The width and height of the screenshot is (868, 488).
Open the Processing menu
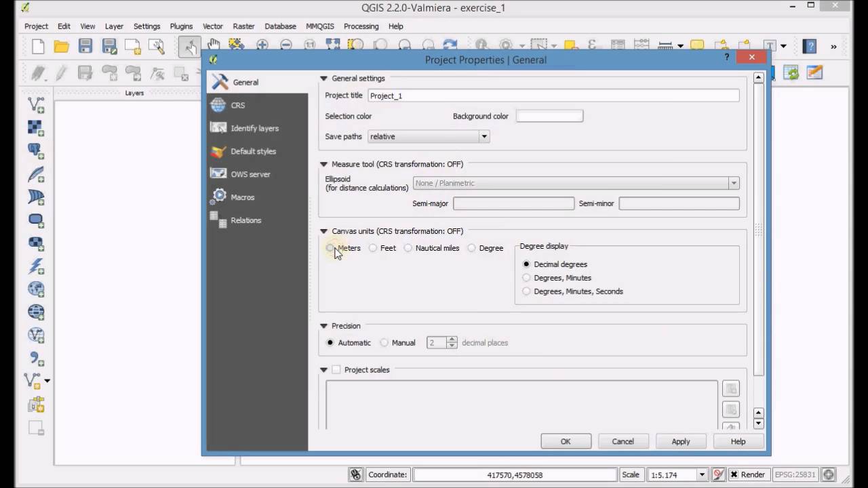(x=361, y=26)
